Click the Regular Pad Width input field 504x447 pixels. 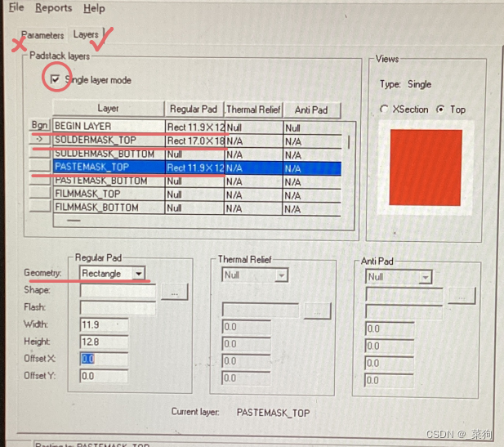(x=104, y=324)
